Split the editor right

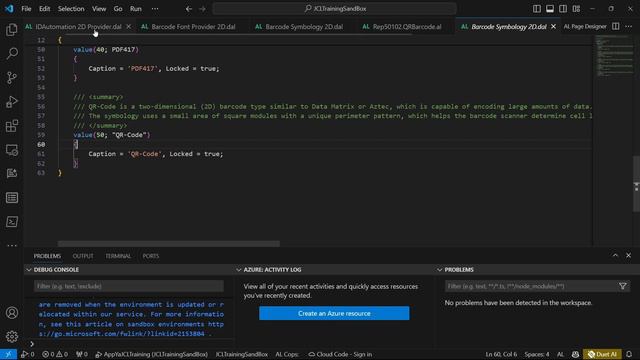point(616,27)
